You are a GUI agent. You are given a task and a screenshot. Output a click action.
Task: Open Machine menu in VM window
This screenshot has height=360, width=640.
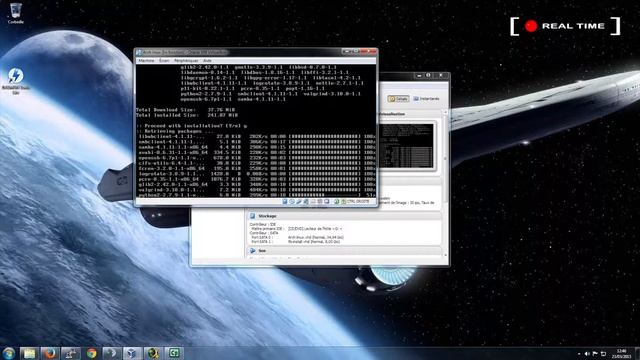click(146, 60)
